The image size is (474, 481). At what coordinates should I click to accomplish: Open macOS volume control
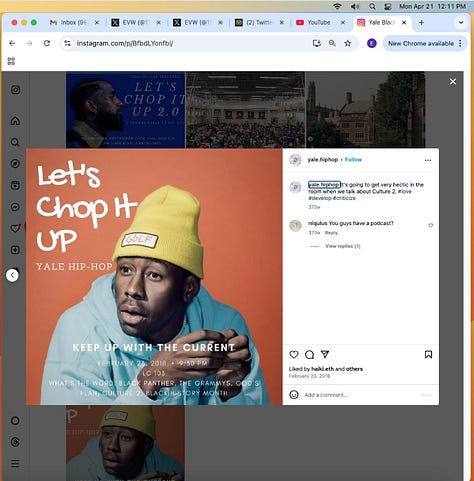pyautogui.click(x=355, y=6)
